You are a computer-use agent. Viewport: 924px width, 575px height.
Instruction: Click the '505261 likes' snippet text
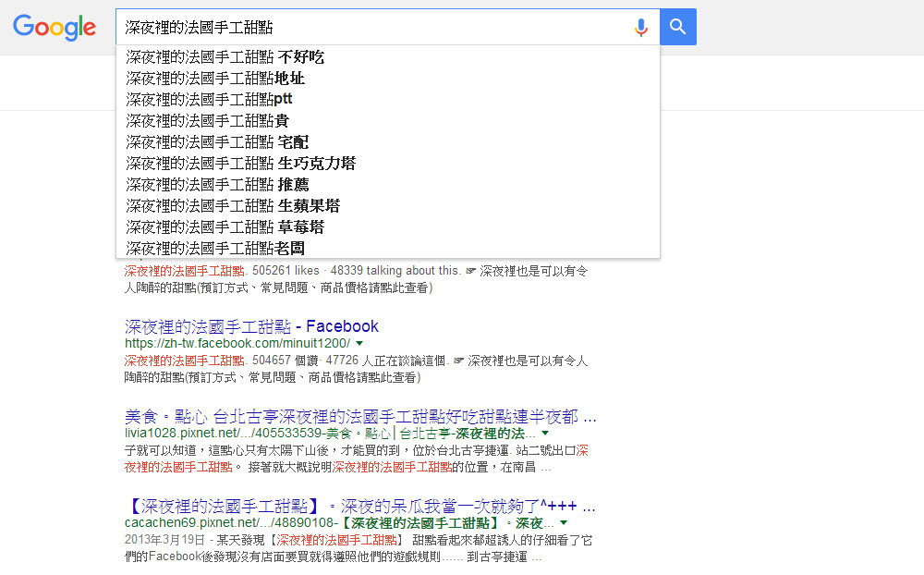(x=286, y=271)
